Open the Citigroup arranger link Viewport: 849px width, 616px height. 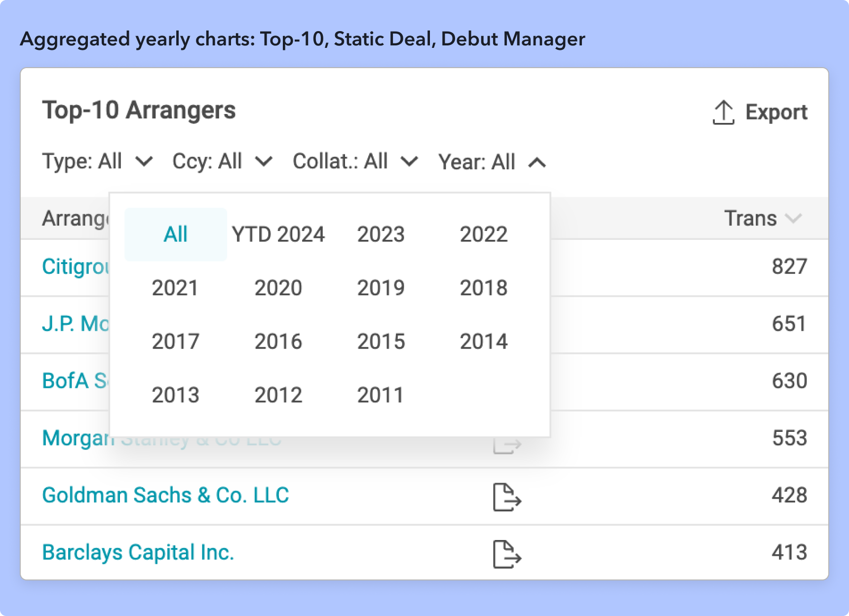pyautogui.click(x=75, y=267)
